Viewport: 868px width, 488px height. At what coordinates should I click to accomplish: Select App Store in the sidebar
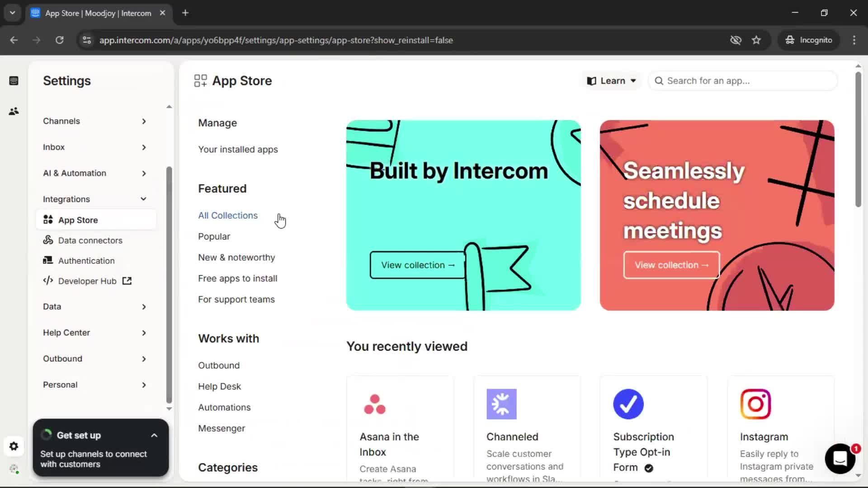coord(96,220)
